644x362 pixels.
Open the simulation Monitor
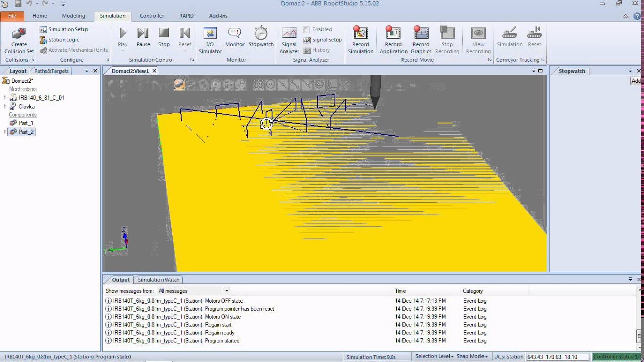(235, 38)
